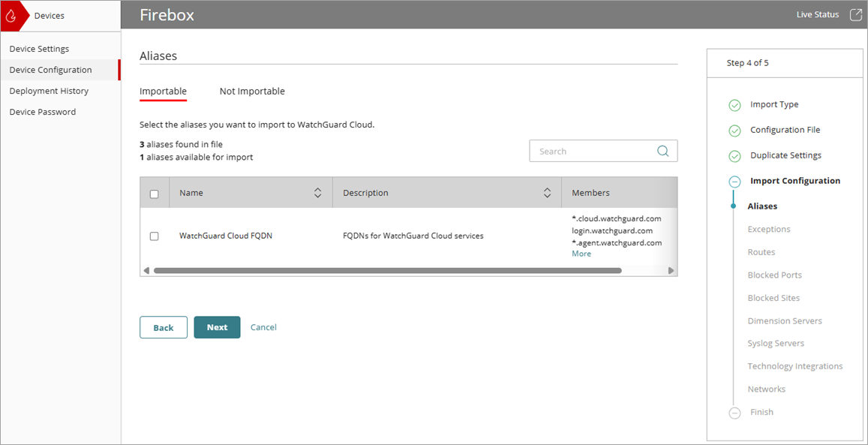Viewport: 868px width, 445px height.
Task: Select the Configuration File wizard step
Action: [x=785, y=130]
